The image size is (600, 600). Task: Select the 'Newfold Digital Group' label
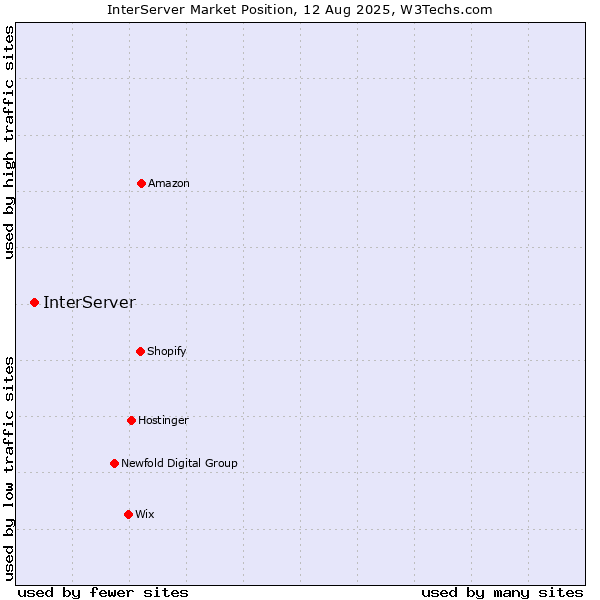179,463
